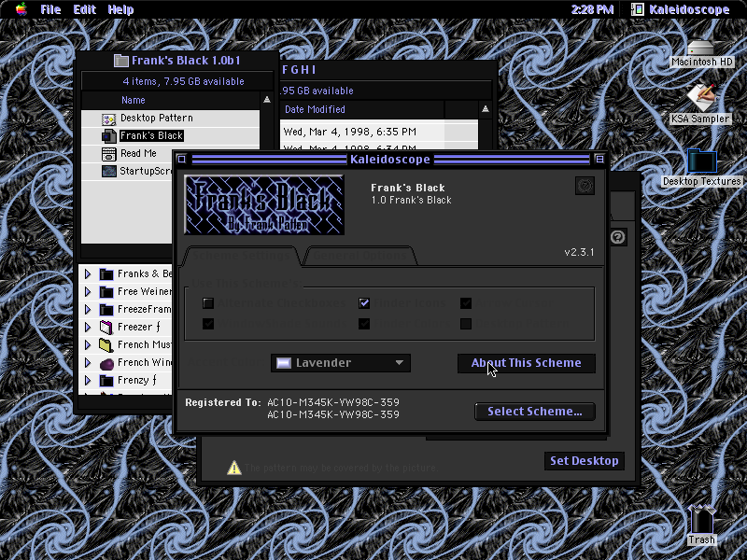
Task: Click the v2.3.1 version label
Action: (x=579, y=252)
